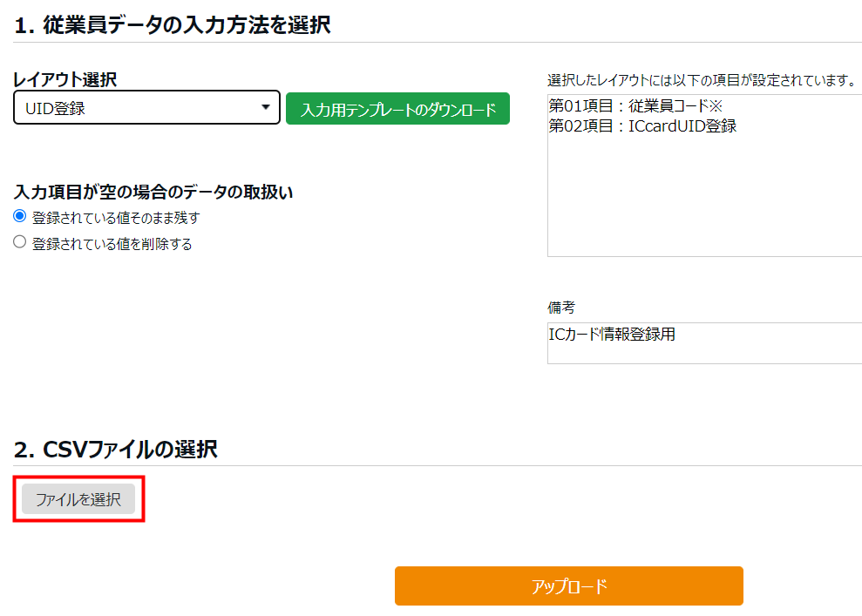This screenshot has height=616, width=862.
Task: Click the orange アップロード button
Action: [569, 586]
